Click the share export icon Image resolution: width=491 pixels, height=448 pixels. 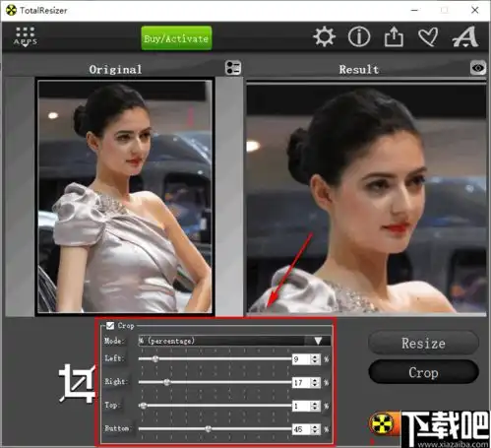(394, 36)
